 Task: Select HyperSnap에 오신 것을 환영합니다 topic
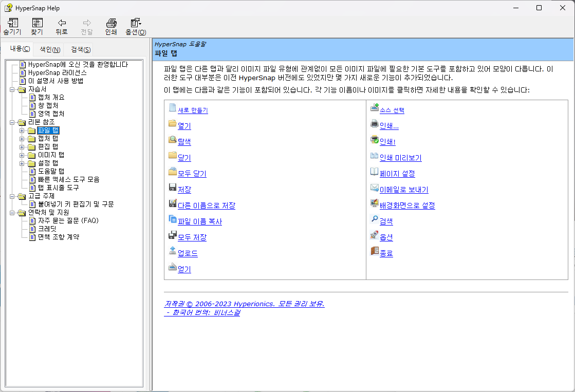pyautogui.click(x=78, y=65)
